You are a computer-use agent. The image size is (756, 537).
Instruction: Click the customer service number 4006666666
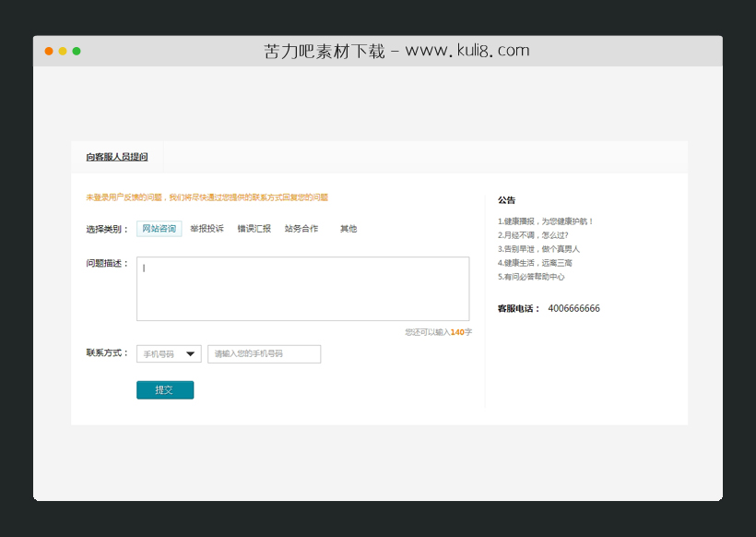coord(573,309)
